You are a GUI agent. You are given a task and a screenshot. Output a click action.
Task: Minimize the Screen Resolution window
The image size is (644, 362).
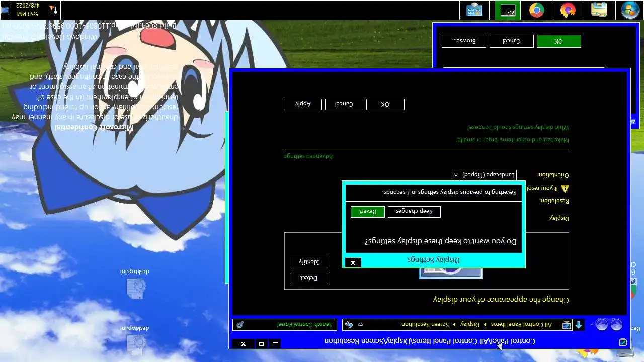click(x=275, y=343)
